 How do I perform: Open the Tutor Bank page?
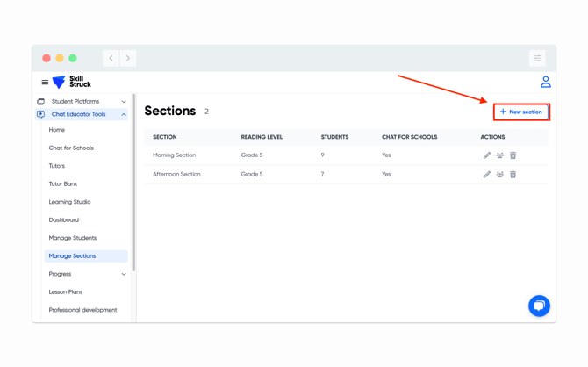63,183
